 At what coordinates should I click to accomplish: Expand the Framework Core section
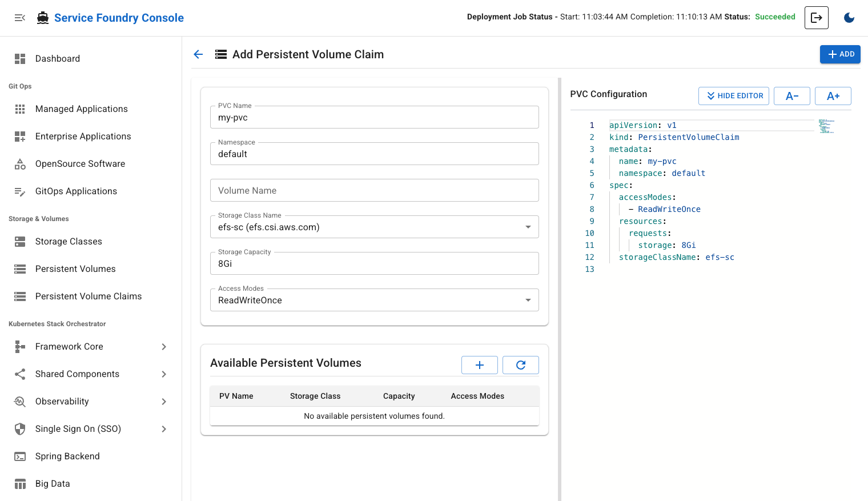coord(164,346)
